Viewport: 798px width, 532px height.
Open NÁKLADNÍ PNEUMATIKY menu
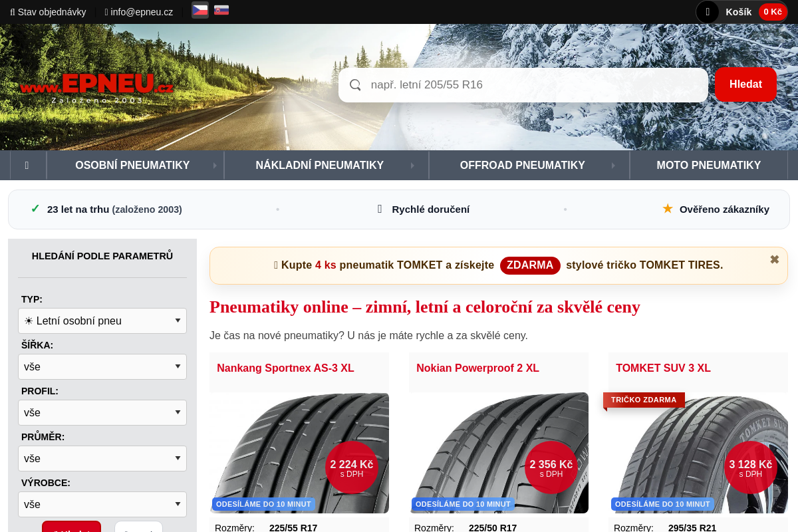tap(327, 165)
